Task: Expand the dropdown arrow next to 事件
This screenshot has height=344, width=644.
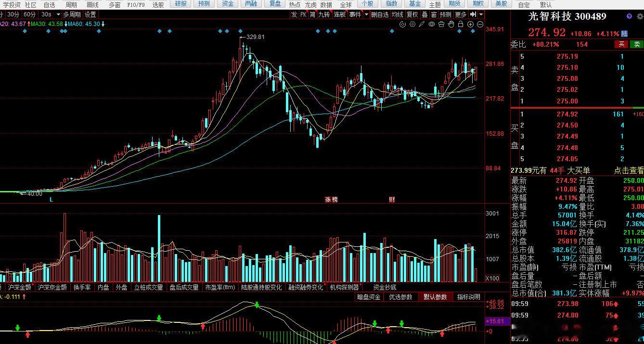Action: coord(366,14)
